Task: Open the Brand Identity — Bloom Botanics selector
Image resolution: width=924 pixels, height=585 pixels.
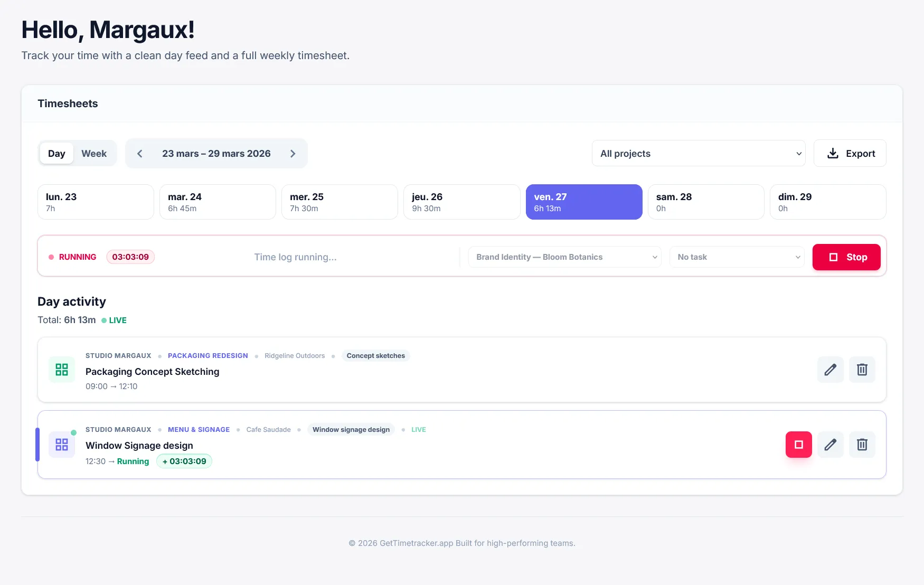Action: (564, 257)
